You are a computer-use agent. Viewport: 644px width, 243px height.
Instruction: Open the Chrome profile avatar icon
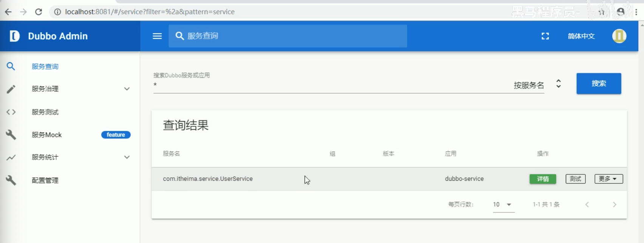(x=621, y=12)
